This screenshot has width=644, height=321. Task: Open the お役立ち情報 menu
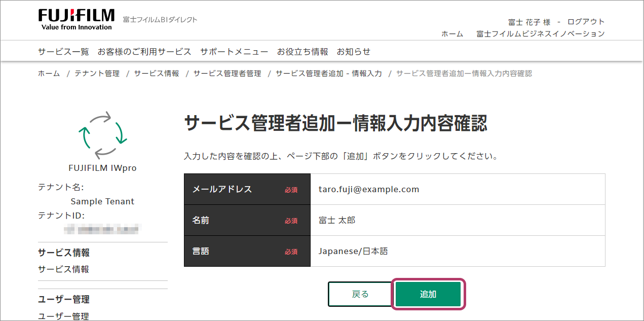pyautogui.click(x=302, y=52)
